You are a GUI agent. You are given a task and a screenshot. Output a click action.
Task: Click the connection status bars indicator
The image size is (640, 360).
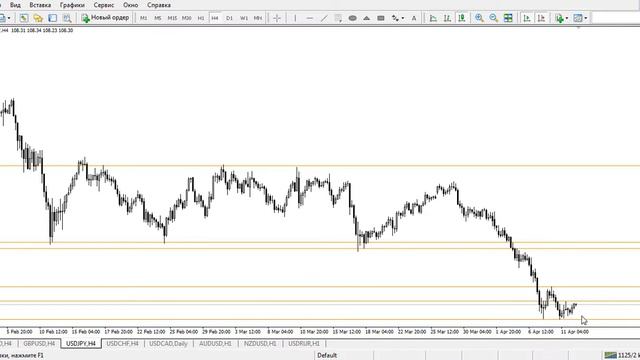611,356
